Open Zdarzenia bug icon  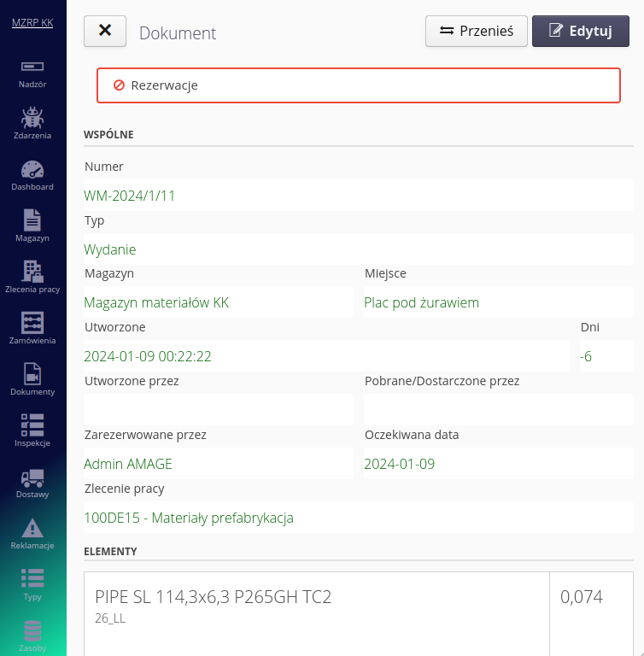[32, 117]
